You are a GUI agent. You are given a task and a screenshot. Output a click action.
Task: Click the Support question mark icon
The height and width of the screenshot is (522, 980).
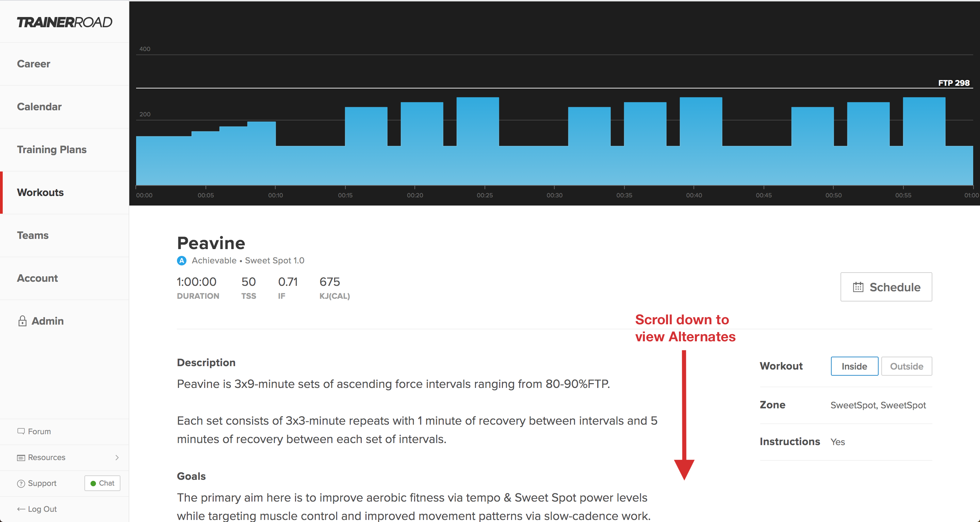[21, 483]
